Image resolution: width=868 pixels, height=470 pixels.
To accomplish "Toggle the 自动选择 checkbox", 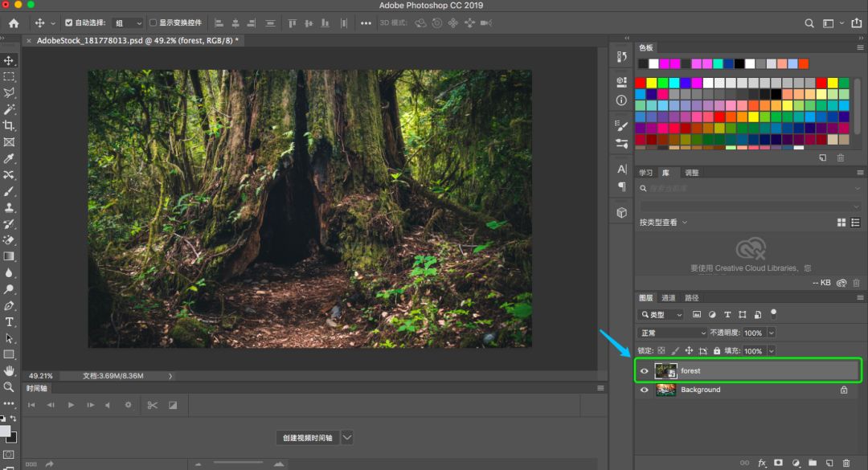I will point(68,23).
